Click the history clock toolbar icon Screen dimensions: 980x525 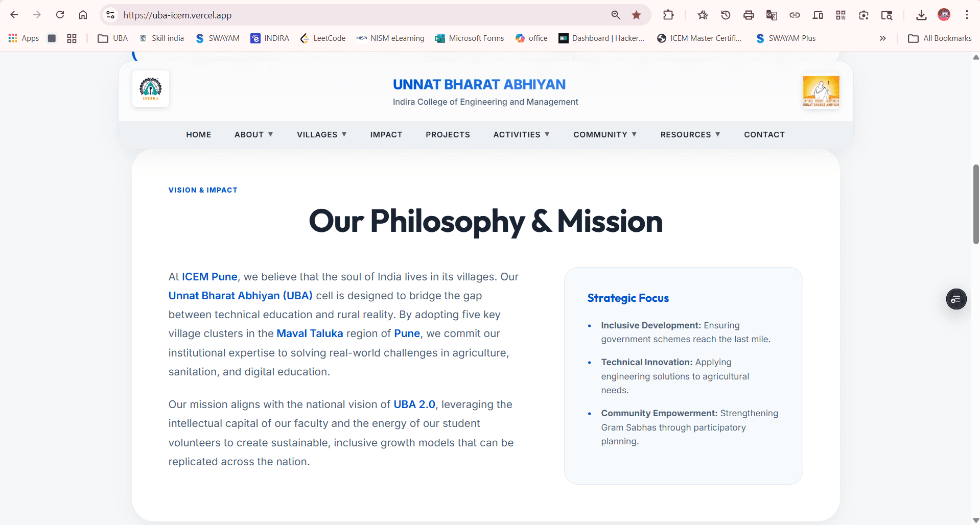pos(726,15)
